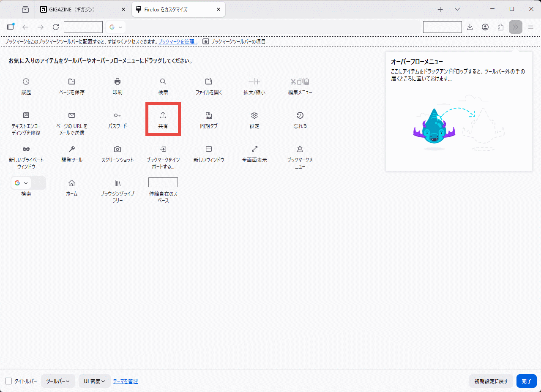Image resolution: width=541 pixels, height=392 pixels.
Task: Click the 共有 (Share) icon
Action: [x=163, y=115]
